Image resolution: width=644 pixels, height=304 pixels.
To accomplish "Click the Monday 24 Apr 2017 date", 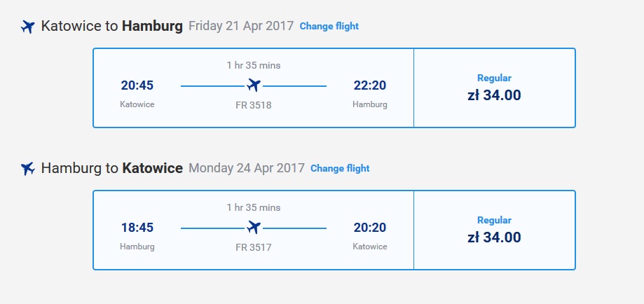I will tap(247, 168).
